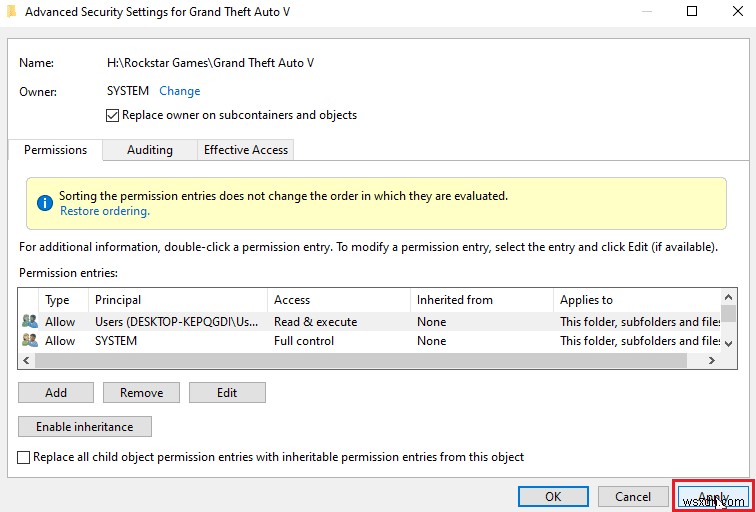Click the Edit button

click(x=227, y=393)
